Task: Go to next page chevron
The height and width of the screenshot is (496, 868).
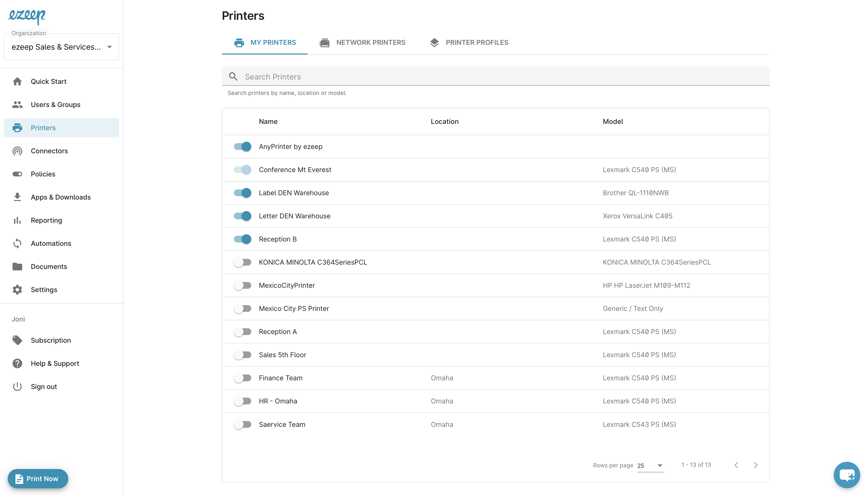Action: pos(756,465)
